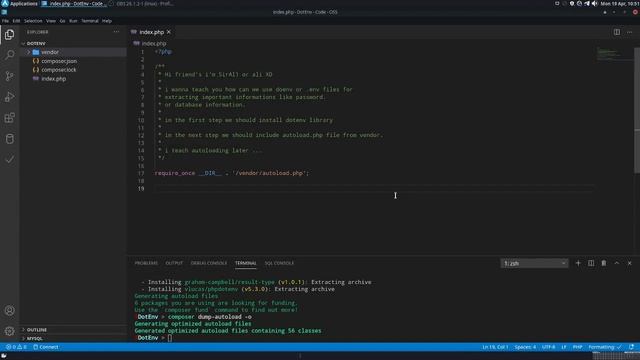Screen dimensions: 640x360
Task: Open the Extensions view
Action: [x=9, y=118]
